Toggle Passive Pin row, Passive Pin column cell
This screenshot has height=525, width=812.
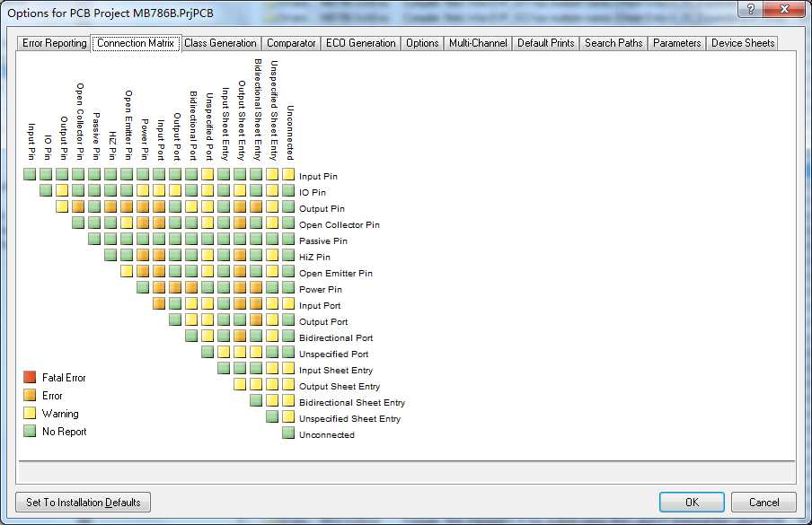94,239
